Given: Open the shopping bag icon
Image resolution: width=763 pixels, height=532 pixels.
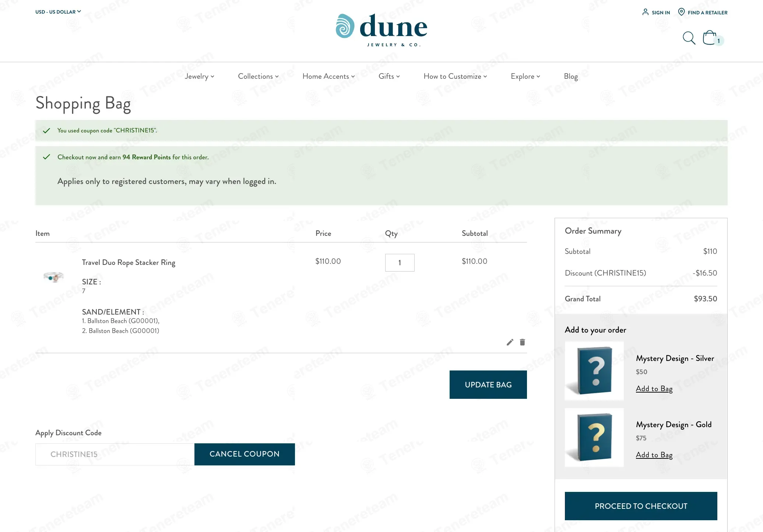Looking at the screenshot, I should (709, 38).
